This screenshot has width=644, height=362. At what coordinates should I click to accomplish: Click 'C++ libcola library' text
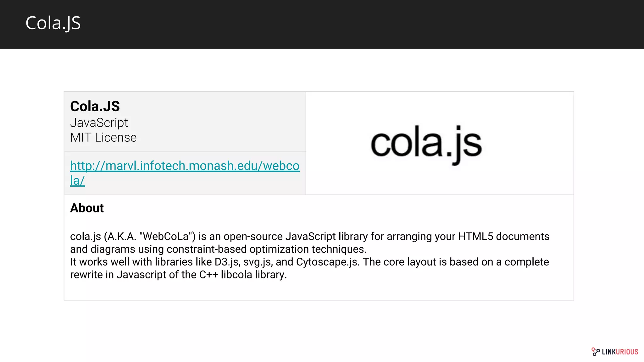[x=243, y=275]
